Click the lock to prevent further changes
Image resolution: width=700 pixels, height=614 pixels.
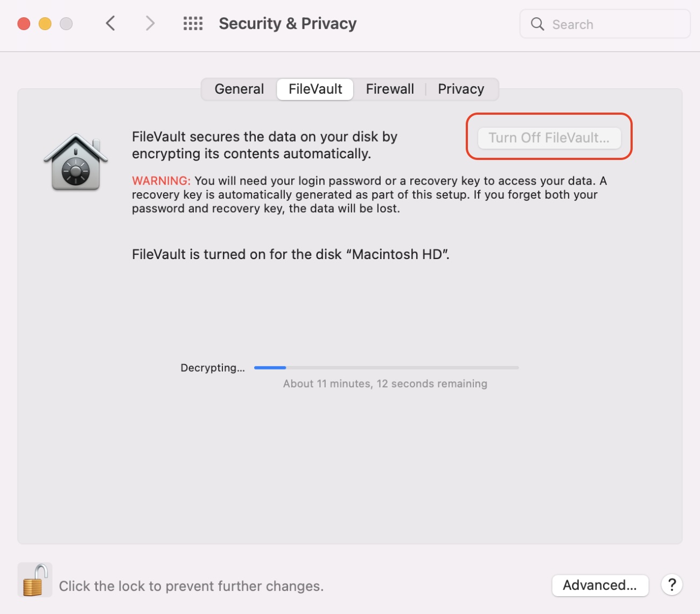[34, 580]
